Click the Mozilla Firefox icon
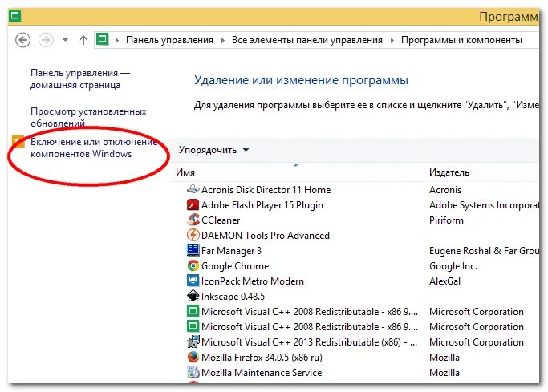 coord(193,357)
